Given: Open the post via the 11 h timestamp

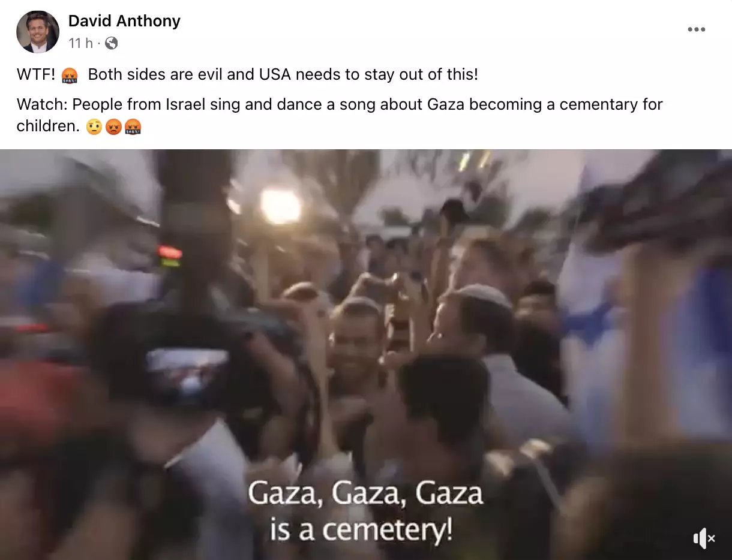Looking at the screenshot, I should coord(80,43).
